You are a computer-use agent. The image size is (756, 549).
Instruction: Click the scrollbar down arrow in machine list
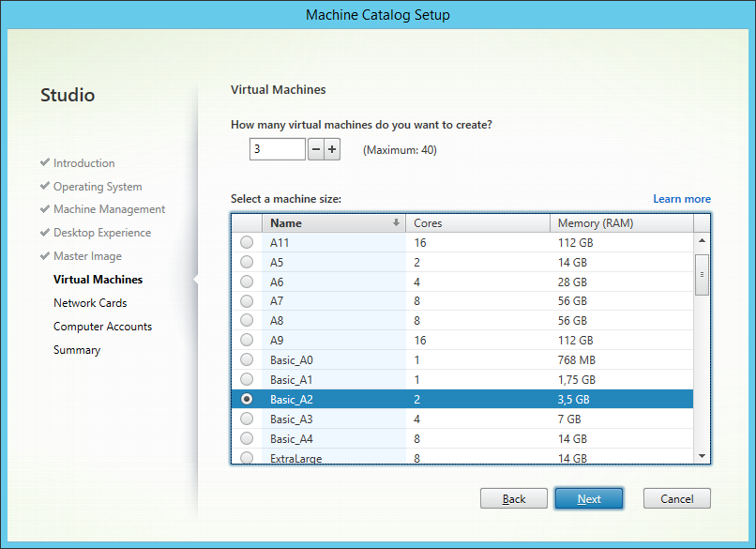point(702,456)
